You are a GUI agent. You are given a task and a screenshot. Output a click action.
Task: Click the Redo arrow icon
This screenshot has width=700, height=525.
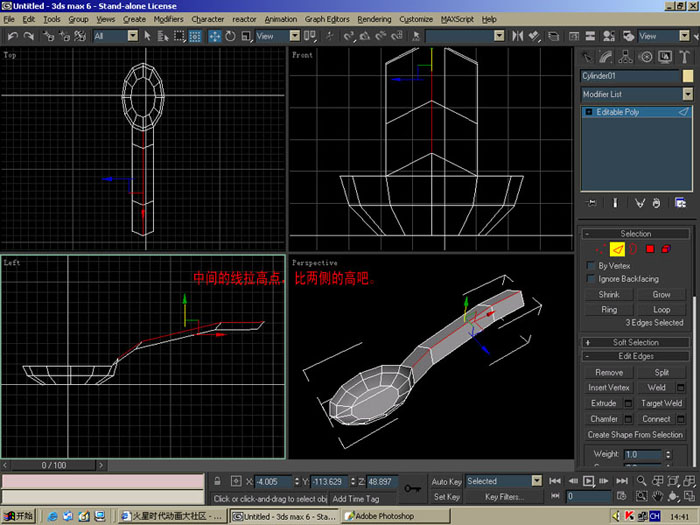tap(29, 36)
